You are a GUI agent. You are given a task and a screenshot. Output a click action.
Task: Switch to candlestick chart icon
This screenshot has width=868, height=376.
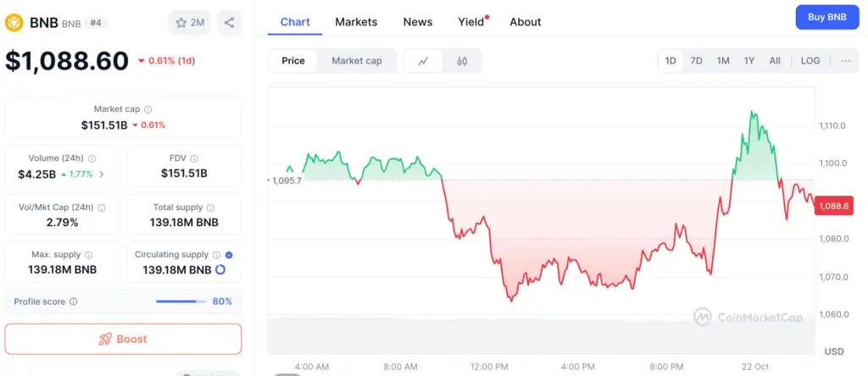(462, 61)
